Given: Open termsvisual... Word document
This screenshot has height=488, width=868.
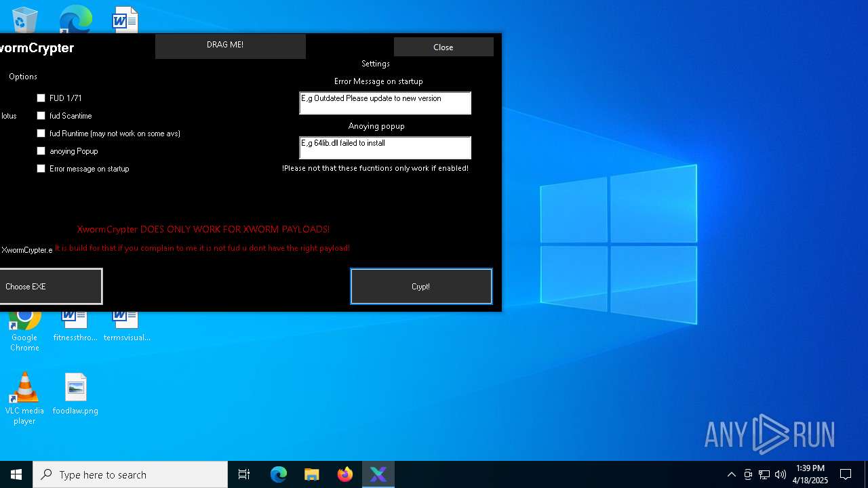Looking at the screenshot, I should 127,327.
